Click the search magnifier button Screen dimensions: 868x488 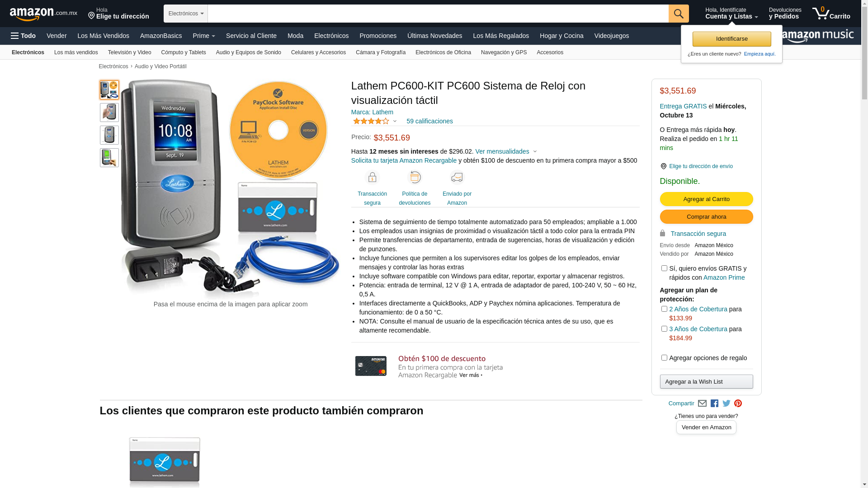[x=679, y=14]
